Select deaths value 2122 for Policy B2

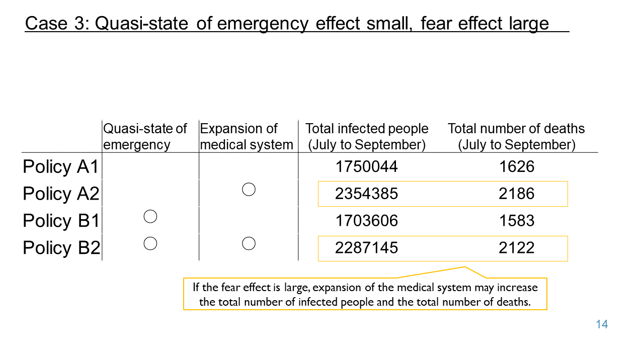[x=517, y=248]
